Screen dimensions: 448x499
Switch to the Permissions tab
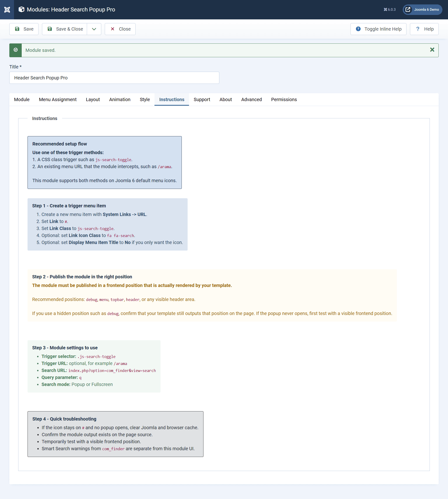coord(284,99)
